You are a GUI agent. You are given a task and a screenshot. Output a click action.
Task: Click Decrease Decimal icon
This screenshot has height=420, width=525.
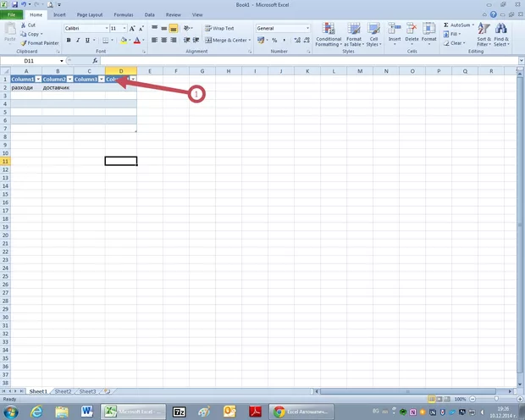point(307,40)
